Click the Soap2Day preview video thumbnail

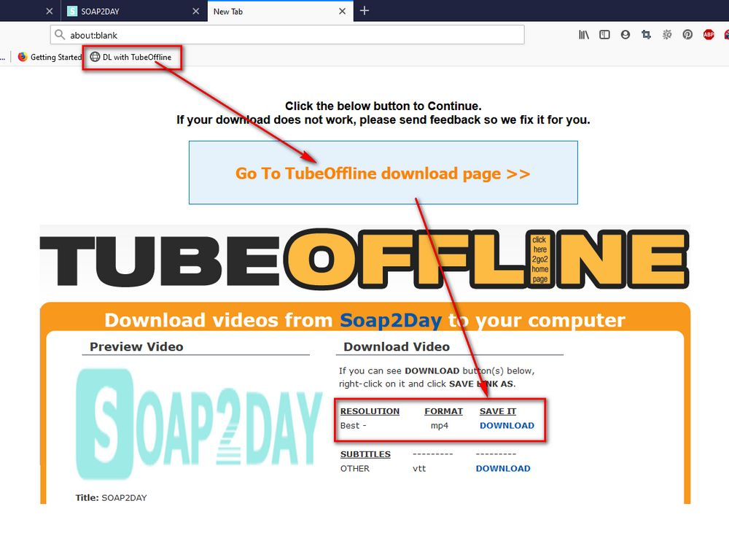(199, 424)
